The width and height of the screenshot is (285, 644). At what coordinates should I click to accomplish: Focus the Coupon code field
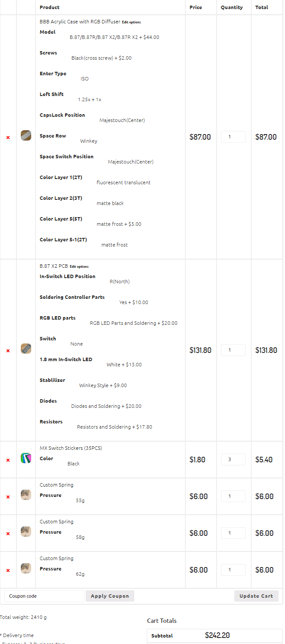tap(44, 596)
